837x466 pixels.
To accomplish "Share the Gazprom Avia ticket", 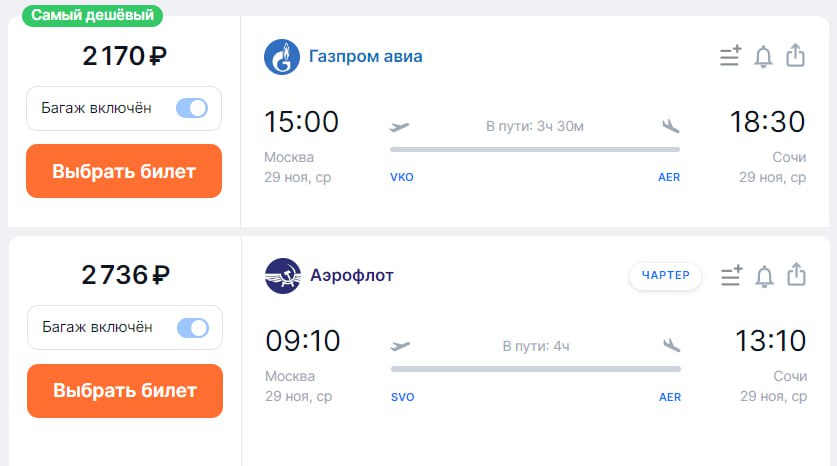I will click(x=795, y=55).
